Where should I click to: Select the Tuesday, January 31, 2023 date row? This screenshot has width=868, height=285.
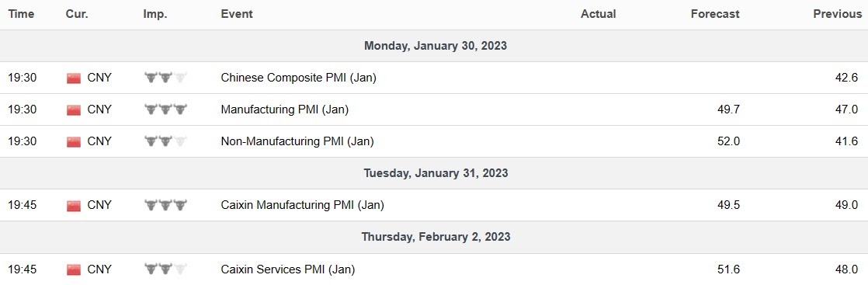tap(434, 173)
